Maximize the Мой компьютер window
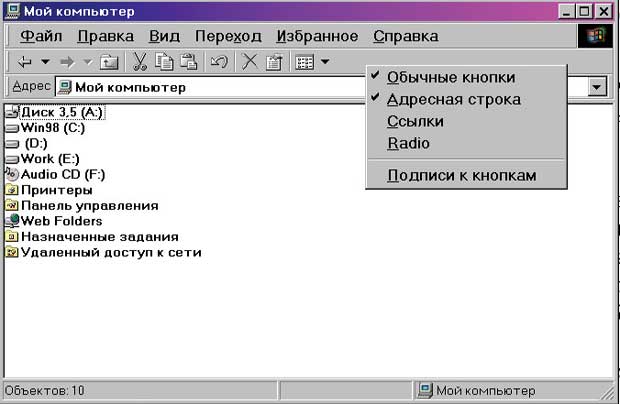This screenshot has height=404, width=620. 584,11
